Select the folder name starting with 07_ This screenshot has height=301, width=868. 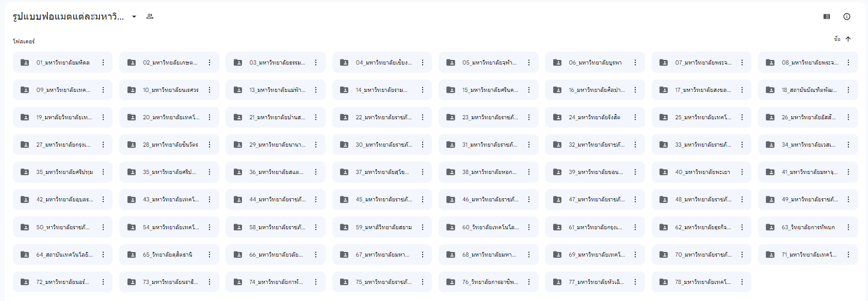point(703,62)
